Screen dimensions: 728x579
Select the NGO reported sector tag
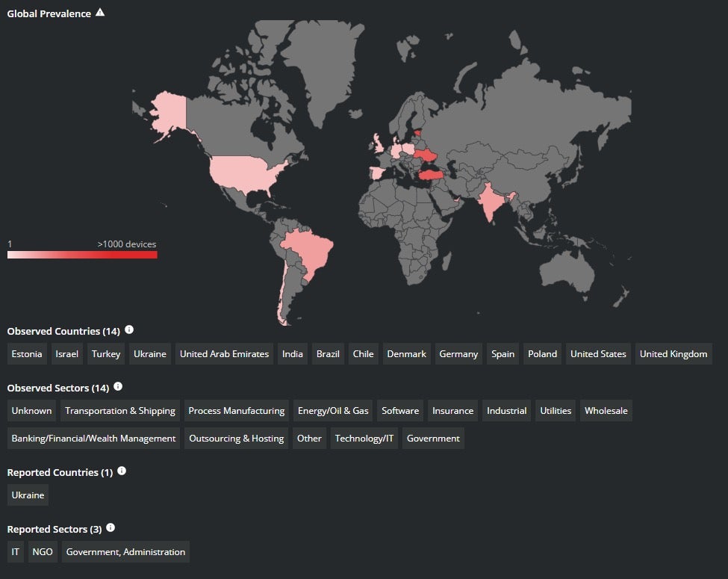[x=42, y=552]
